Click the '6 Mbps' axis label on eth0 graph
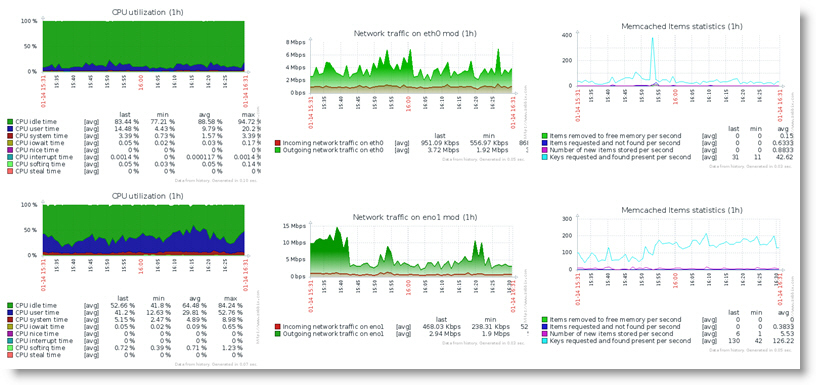This screenshot has height=385, width=816. coord(295,55)
